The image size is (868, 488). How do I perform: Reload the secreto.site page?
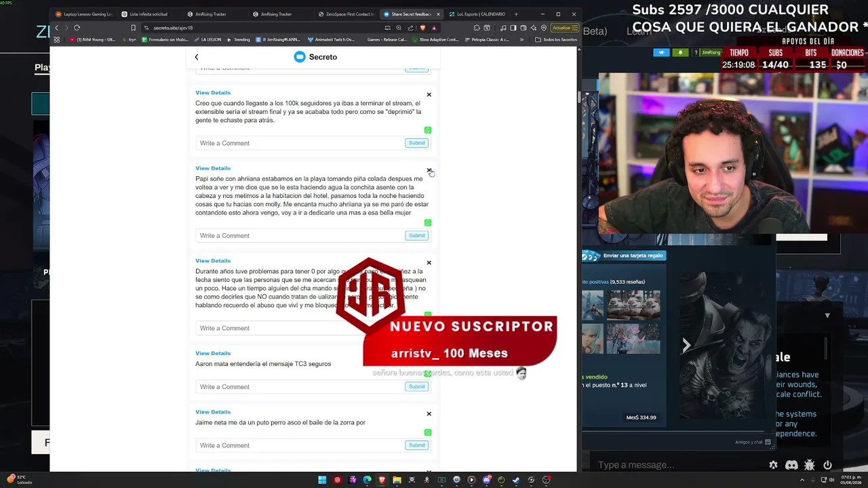click(x=77, y=28)
